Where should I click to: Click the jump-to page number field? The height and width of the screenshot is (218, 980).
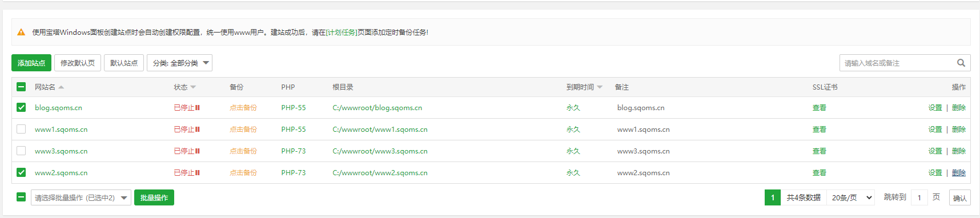point(919,197)
